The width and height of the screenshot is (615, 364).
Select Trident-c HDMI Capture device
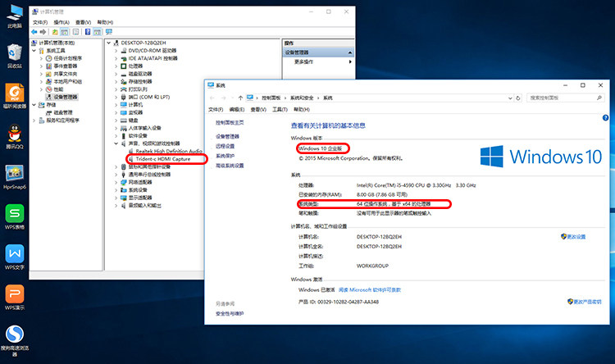click(163, 159)
